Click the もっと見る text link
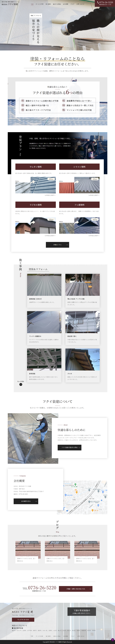Image resolution: width=115 pixels, height=644 pixels. tap(21, 382)
